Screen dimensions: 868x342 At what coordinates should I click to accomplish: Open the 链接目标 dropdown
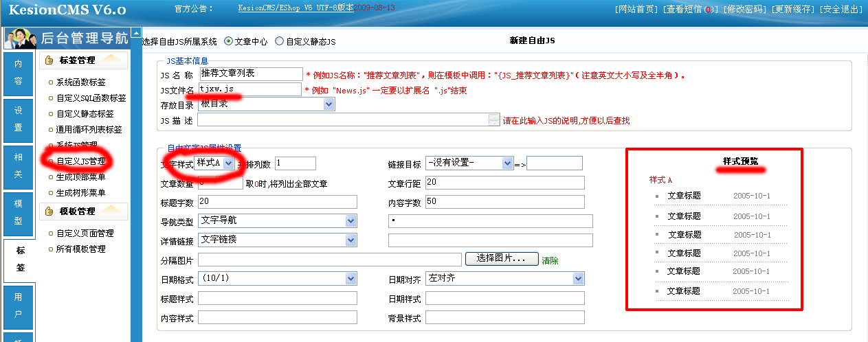[469, 163]
